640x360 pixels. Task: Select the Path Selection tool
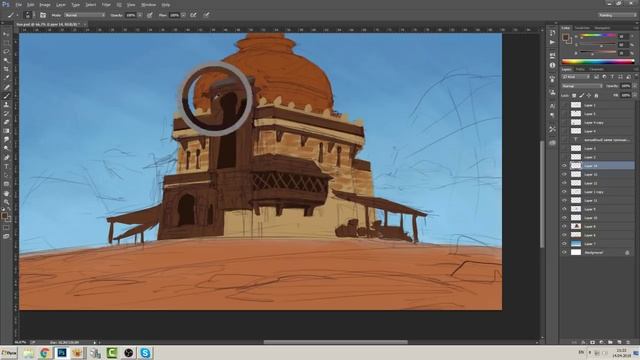6,175
